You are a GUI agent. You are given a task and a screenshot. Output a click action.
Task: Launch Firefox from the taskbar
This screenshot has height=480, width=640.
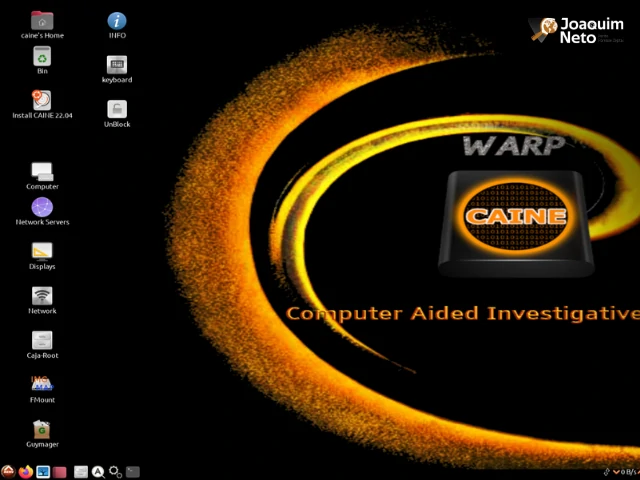pyautogui.click(x=26, y=472)
